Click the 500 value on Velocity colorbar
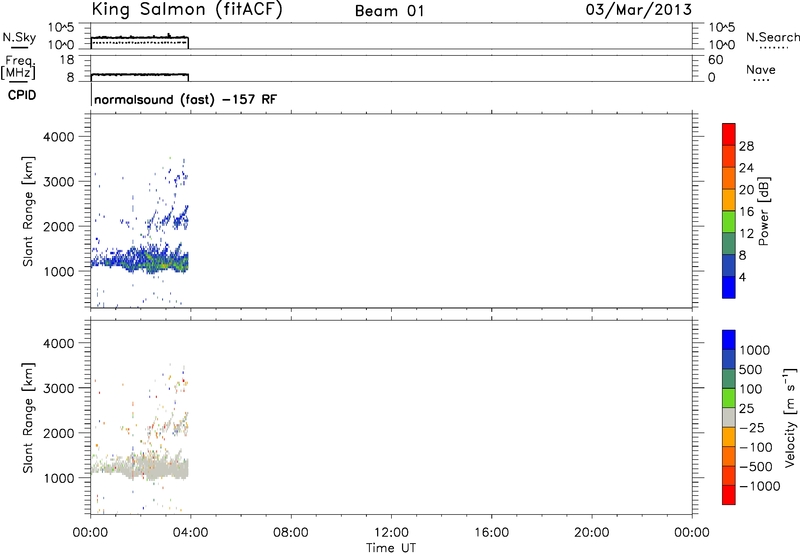800x554 pixels. 751,369
